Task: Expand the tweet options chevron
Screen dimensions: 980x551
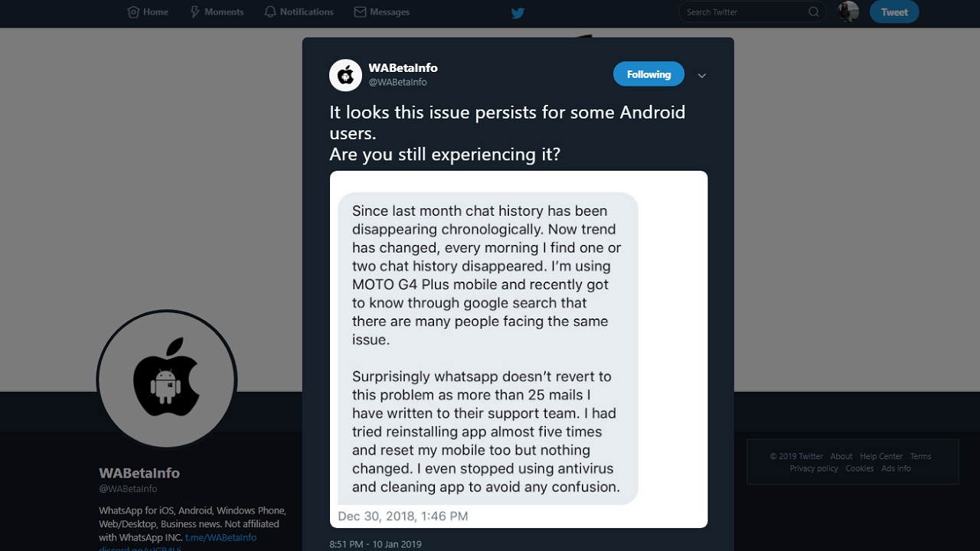Action: point(701,75)
